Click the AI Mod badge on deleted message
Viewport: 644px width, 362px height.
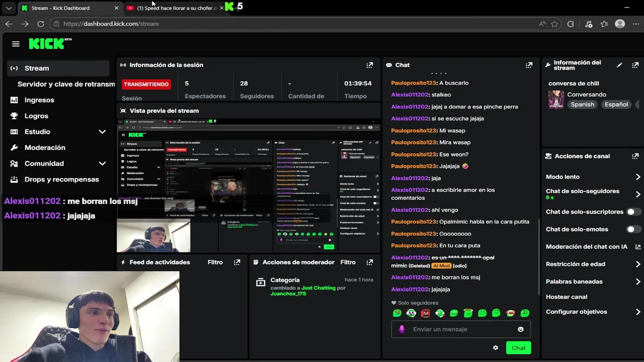pos(441,266)
